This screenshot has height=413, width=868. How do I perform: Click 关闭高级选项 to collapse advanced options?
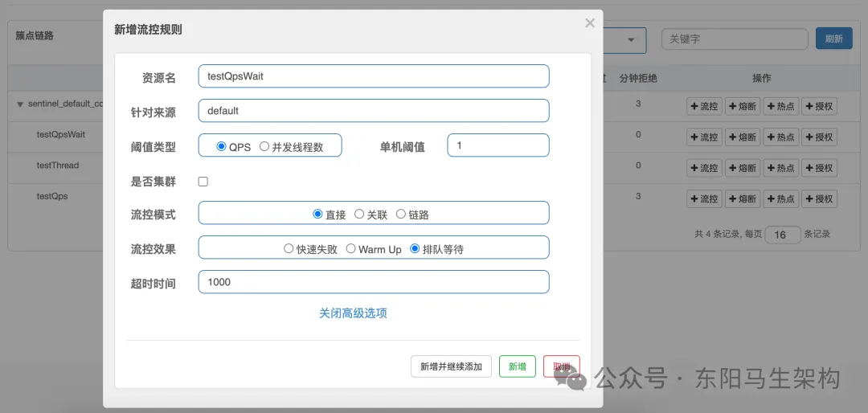(x=353, y=313)
